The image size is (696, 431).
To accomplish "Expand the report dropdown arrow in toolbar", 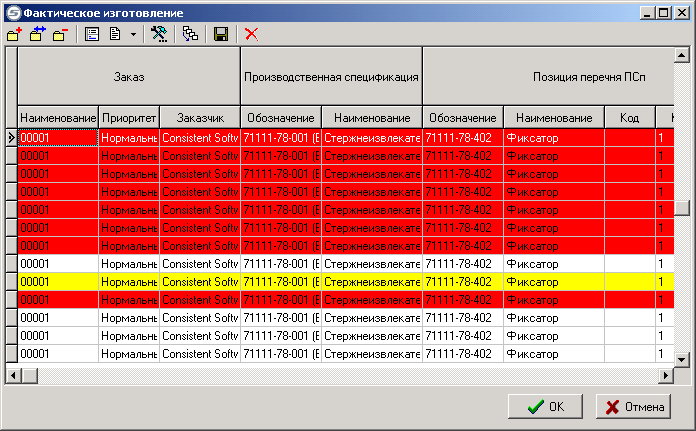I will [x=133, y=34].
